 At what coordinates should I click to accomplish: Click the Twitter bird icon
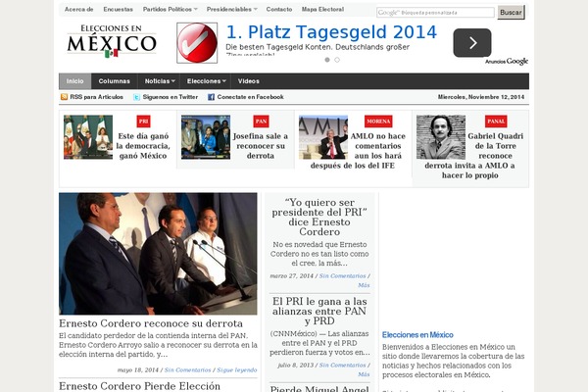pyautogui.click(x=136, y=97)
